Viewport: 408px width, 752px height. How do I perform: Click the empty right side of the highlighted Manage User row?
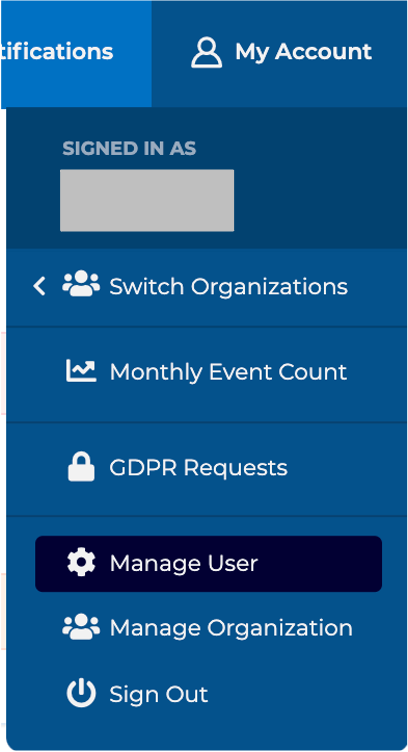click(x=320, y=564)
